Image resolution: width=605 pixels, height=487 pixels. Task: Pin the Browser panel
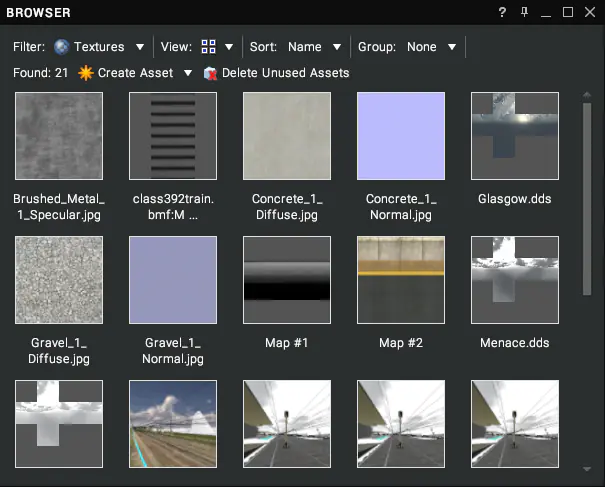click(x=524, y=12)
